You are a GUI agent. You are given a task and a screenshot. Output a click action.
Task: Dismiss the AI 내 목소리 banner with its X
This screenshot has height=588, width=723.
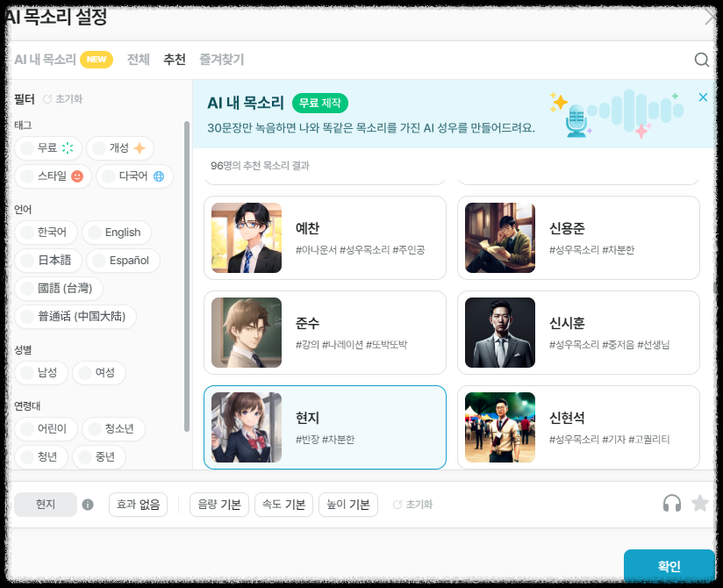click(x=703, y=97)
